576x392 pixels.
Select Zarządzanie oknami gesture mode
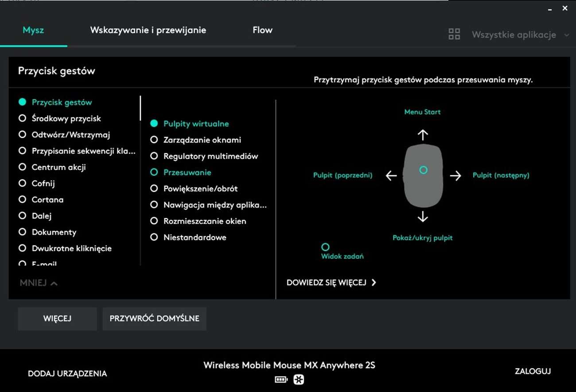tap(202, 140)
